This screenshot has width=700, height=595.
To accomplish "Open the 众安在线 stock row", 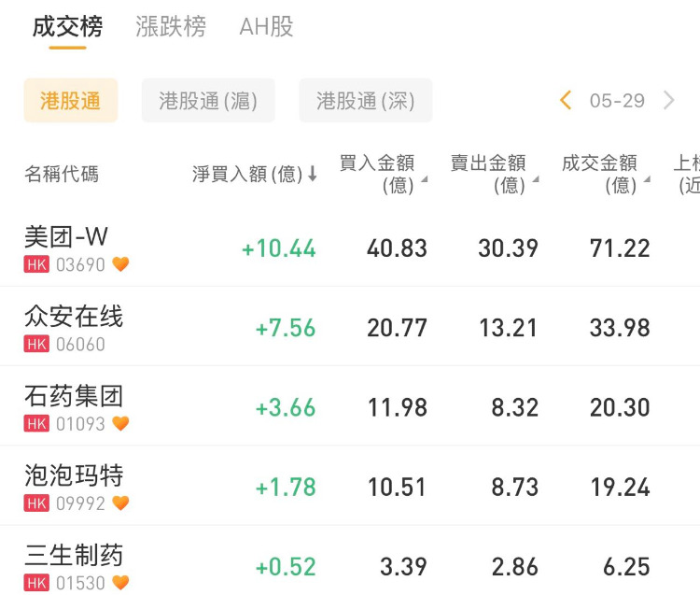I will click(x=350, y=327).
